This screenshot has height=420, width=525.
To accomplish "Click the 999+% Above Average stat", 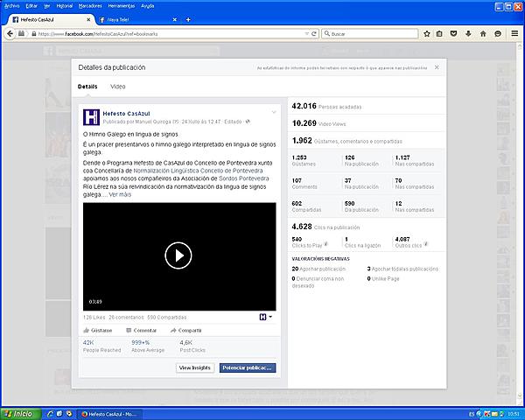I will (148, 346).
